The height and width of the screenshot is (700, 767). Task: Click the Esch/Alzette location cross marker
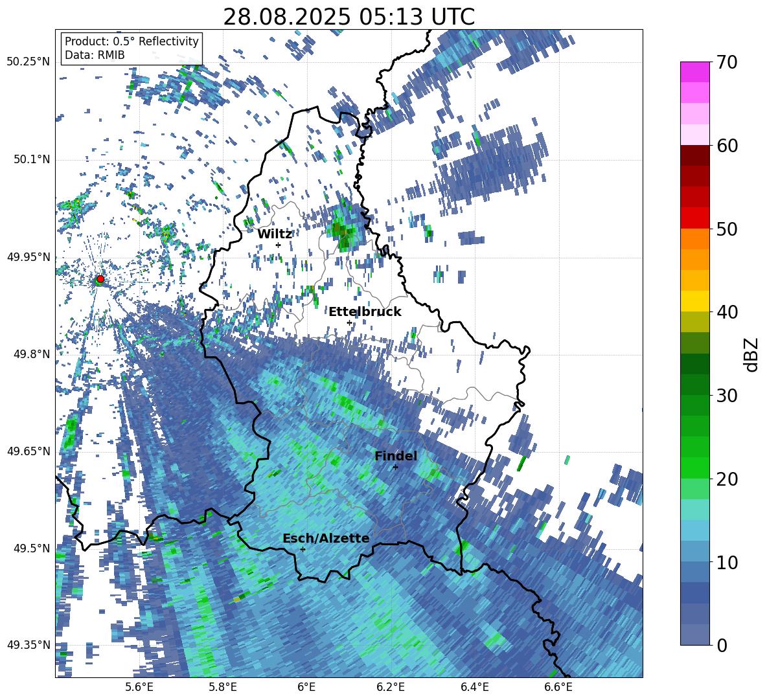[x=303, y=549]
